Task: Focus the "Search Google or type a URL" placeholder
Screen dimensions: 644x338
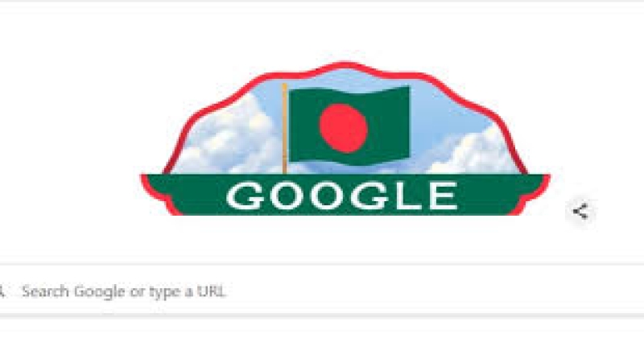Action: [124, 291]
